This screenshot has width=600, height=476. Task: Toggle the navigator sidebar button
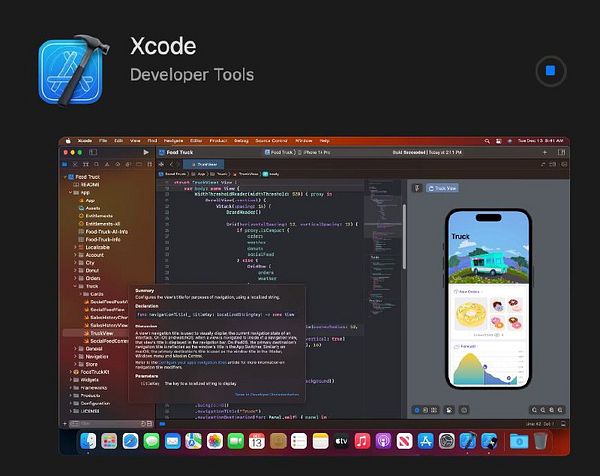click(x=93, y=152)
